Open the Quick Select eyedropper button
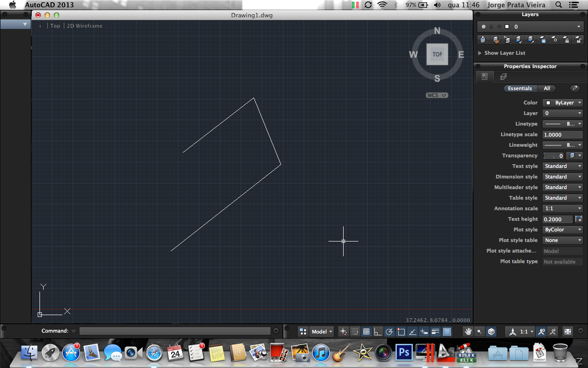Viewport: 588px width, 368px height. coord(574,88)
